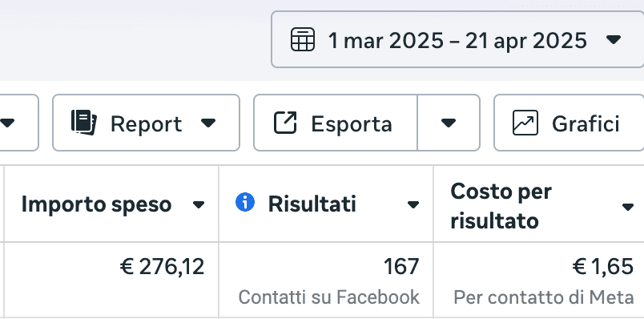Image resolution: width=644 pixels, height=319 pixels.
Task: Click the Esporta export arrow icon
Action: pyautogui.click(x=285, y=123)
